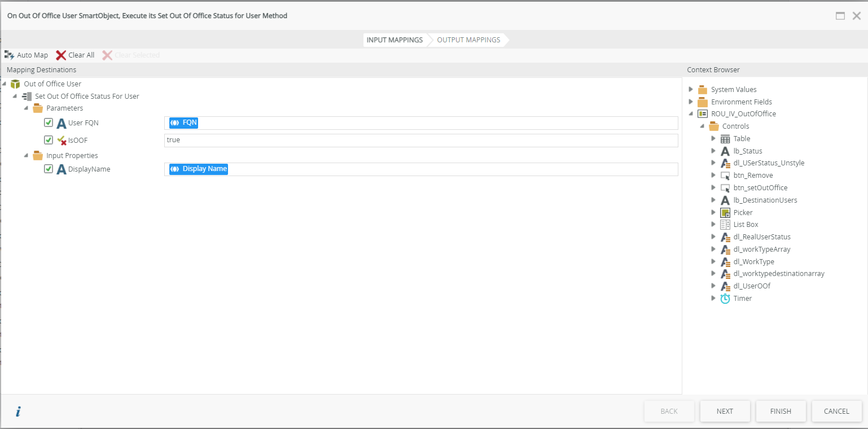
Task: Switch to the Output Mappings tab
Action: 468,40
